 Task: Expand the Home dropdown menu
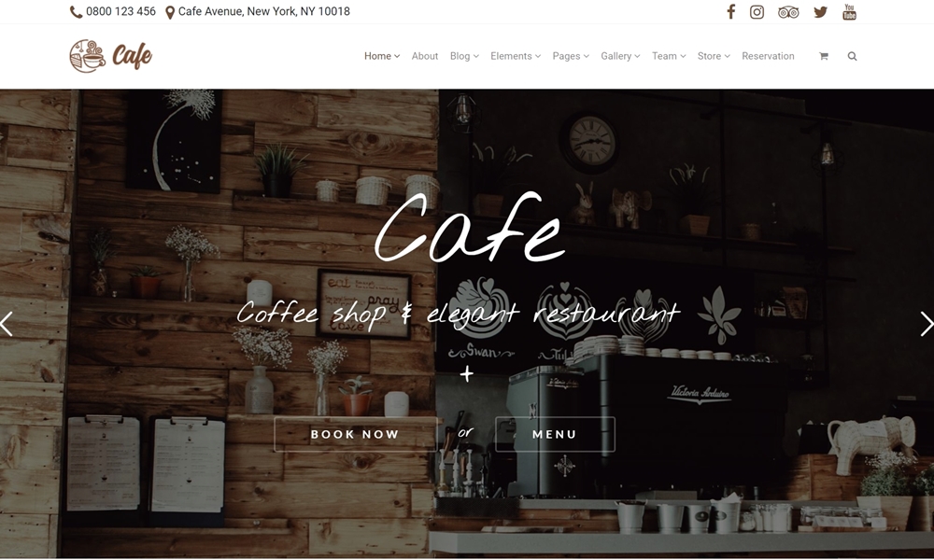[382, 56]
